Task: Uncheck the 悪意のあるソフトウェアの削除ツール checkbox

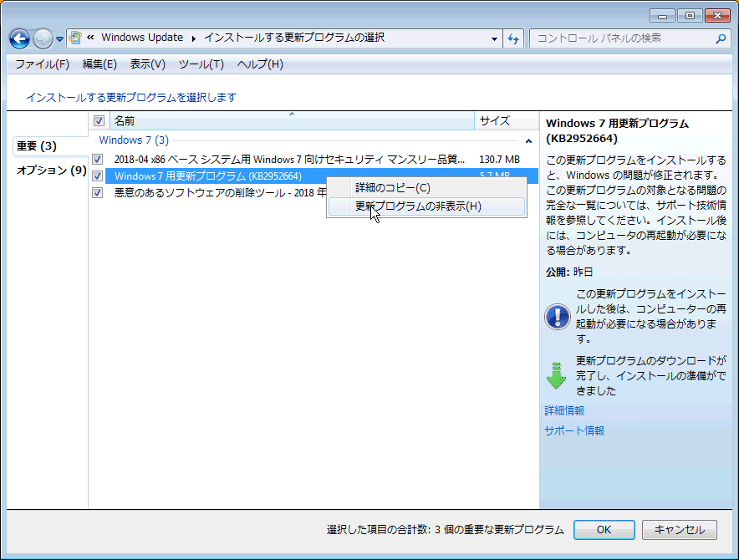Action: [98, 193]
